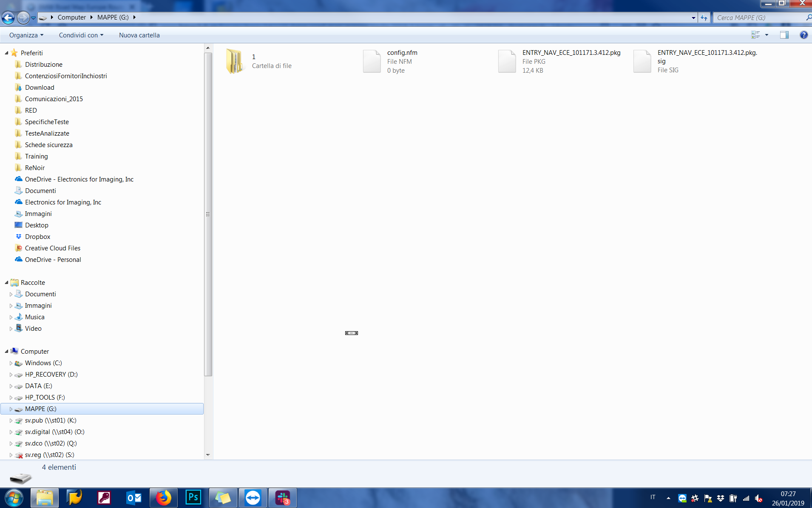This screenshot has width=812, height=508.
Task: Open the ReNoir favorite folder
Action: [x=35, y=168]
